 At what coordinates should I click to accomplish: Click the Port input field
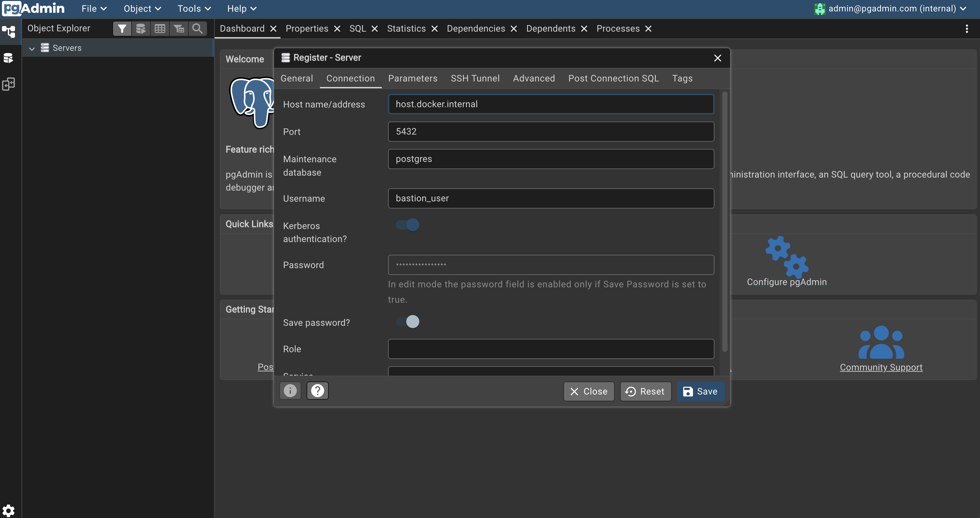[x=551, y=132]
